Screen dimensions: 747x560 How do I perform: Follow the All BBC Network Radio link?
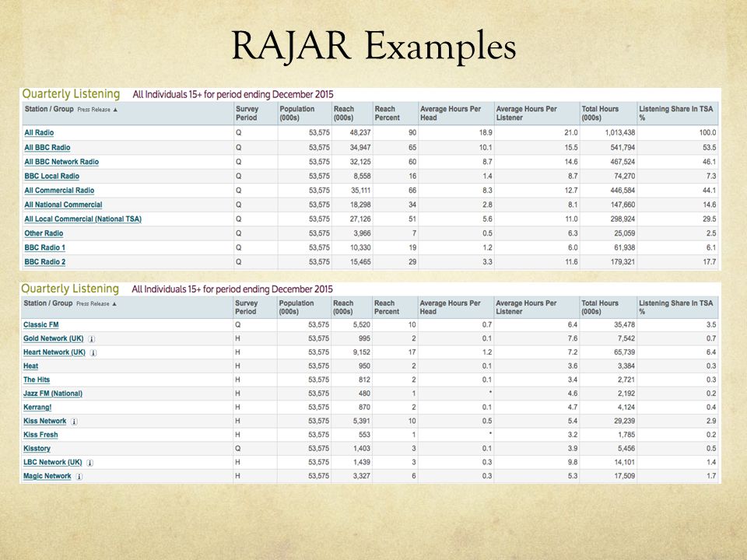click(x=61, y=162)
